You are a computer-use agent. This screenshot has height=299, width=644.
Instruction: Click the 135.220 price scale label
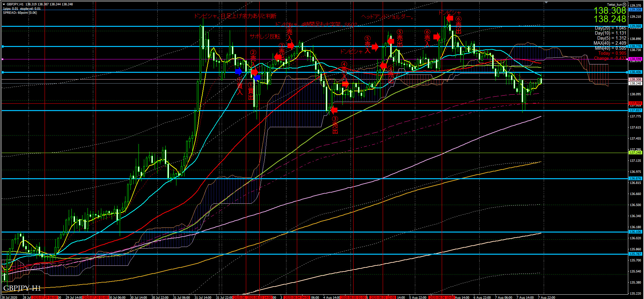coord(635,294)
